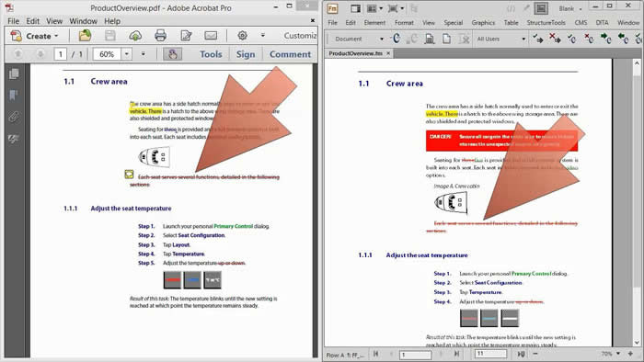
Task: Click the accept change checkmark icon
Action: click(x=571, y=39)
